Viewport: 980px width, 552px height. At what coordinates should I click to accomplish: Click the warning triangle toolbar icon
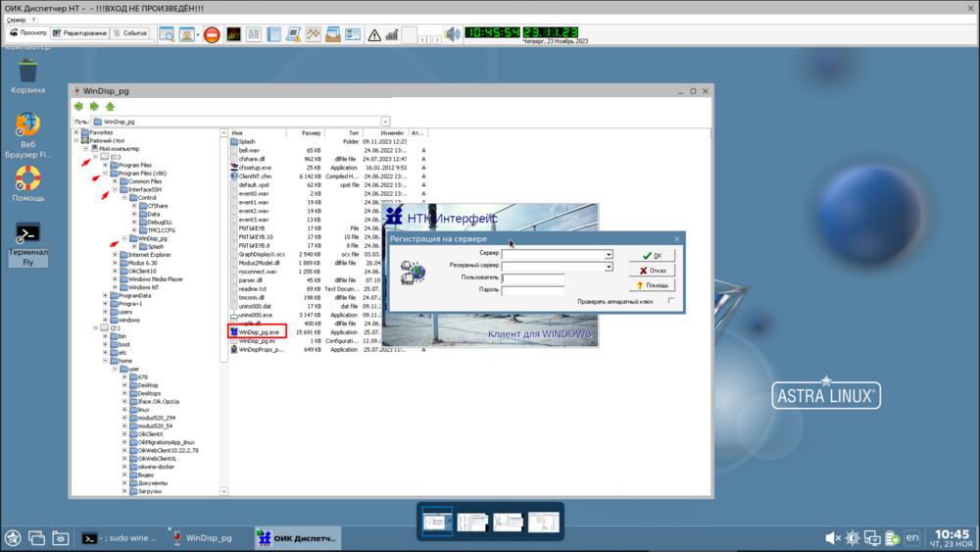pyautogui.click(x=373, y=34)
